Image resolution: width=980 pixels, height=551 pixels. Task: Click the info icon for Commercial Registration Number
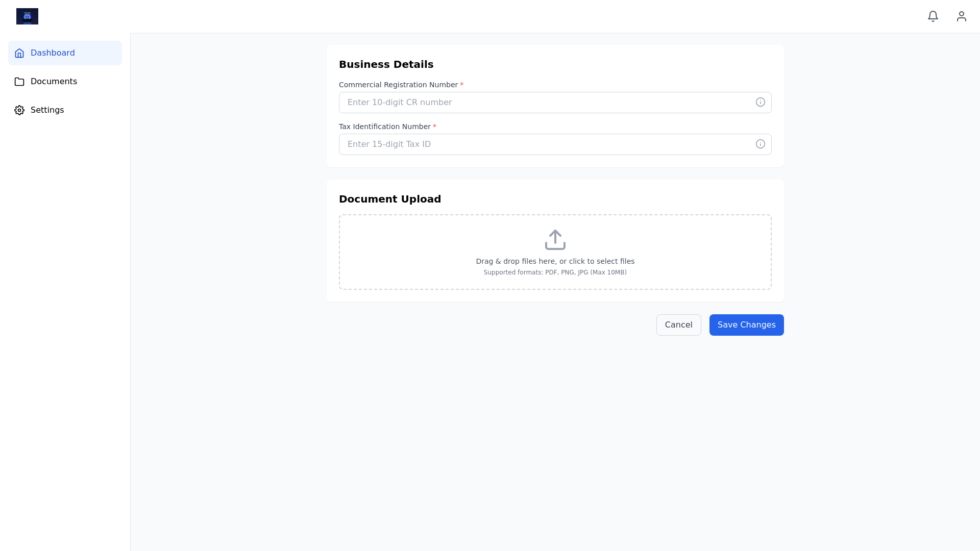(x=760, y=102)
